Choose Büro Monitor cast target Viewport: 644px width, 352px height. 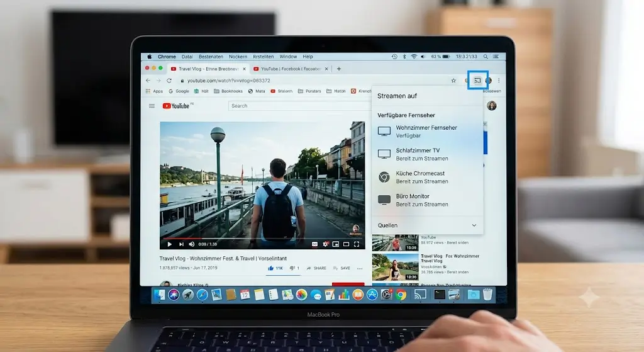tap(427, 200)
